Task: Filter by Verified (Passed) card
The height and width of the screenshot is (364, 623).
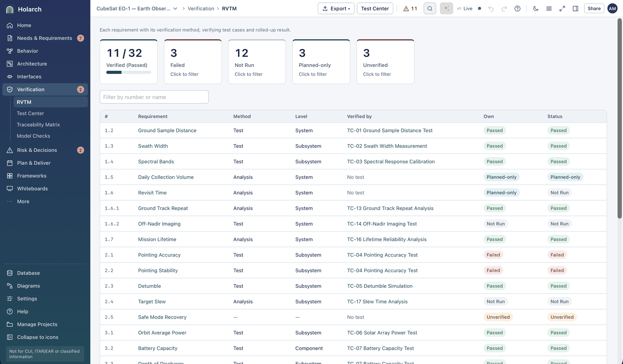Action: (x=129, y=61)
